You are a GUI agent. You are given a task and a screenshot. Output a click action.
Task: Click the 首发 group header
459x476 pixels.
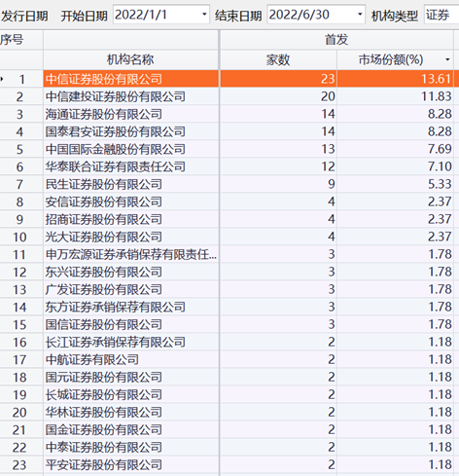(x=336, y=40)
